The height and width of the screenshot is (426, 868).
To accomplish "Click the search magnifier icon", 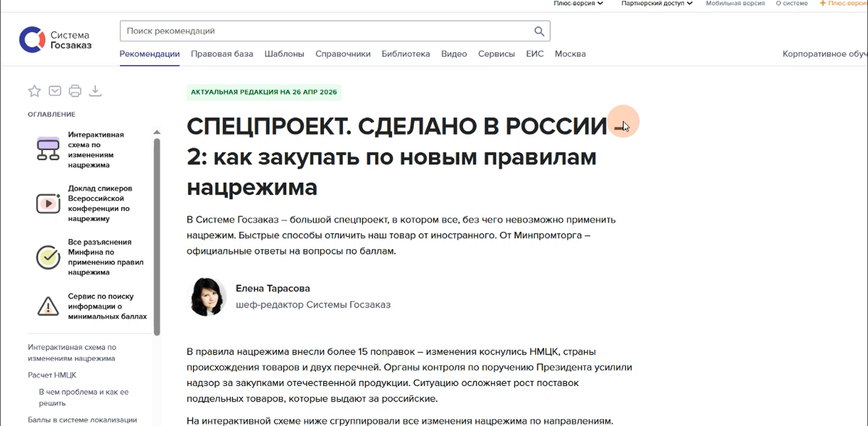I will [x=539, y=31].
